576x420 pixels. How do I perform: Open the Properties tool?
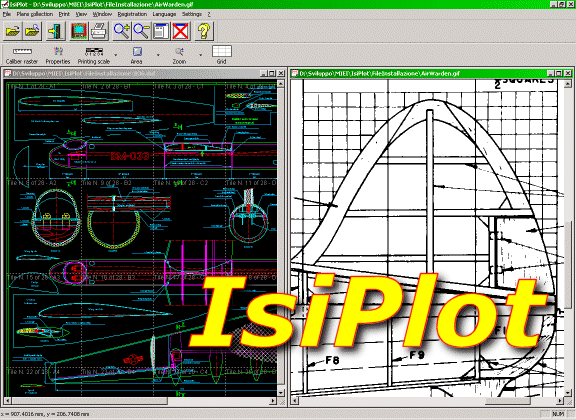tap(58, 55)
